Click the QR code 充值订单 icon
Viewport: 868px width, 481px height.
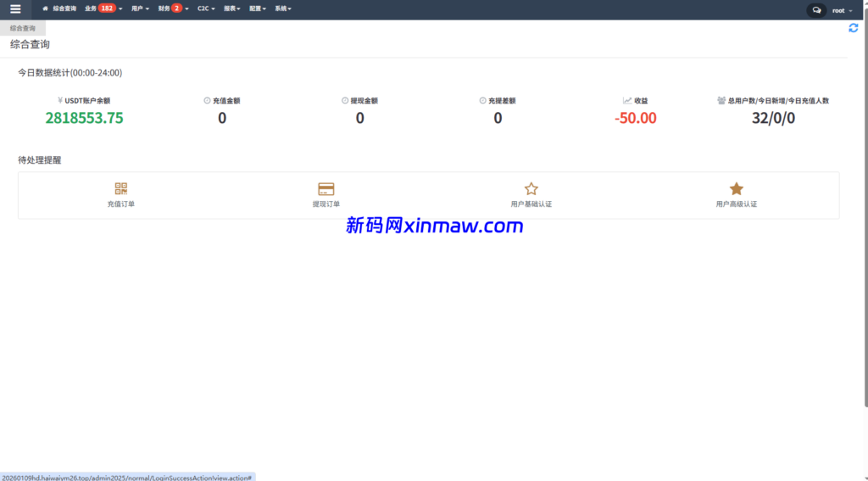[x=120, y=188]
